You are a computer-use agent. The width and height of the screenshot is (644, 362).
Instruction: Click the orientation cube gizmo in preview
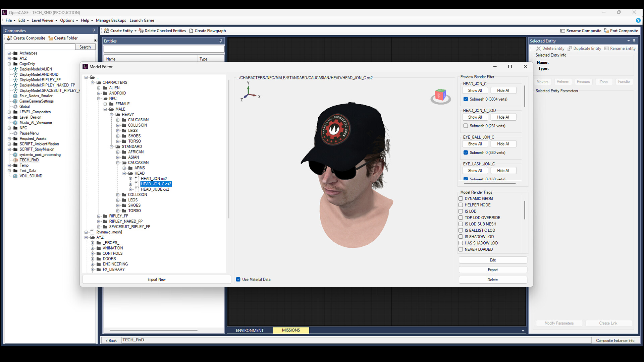(440, 96)
